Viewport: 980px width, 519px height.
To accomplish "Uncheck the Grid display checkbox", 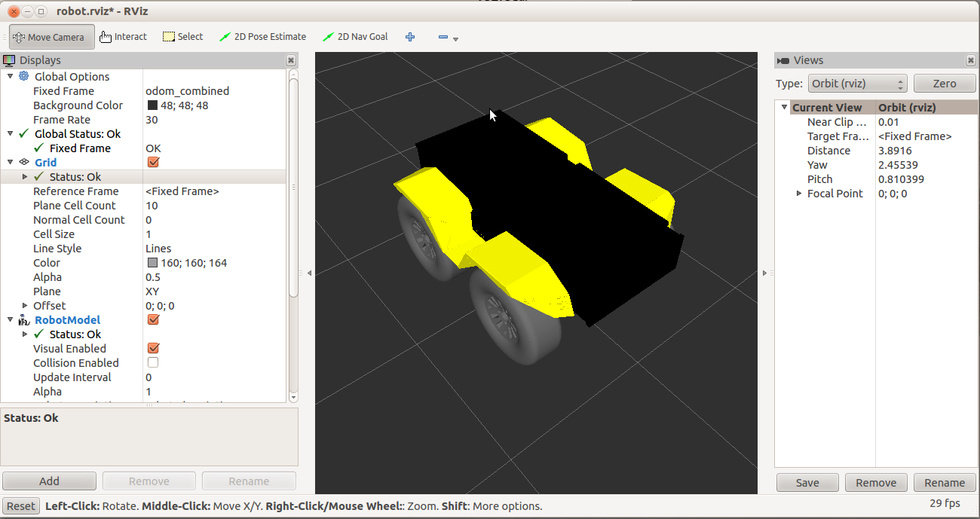I will click(x=153, y=163).
